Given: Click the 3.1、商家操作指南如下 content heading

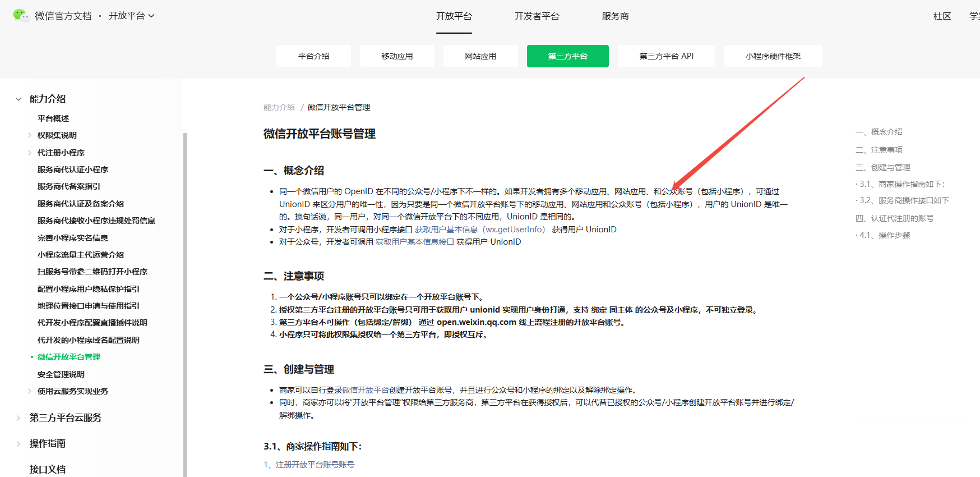Looking at the screenshot, I should coord(313,446).
